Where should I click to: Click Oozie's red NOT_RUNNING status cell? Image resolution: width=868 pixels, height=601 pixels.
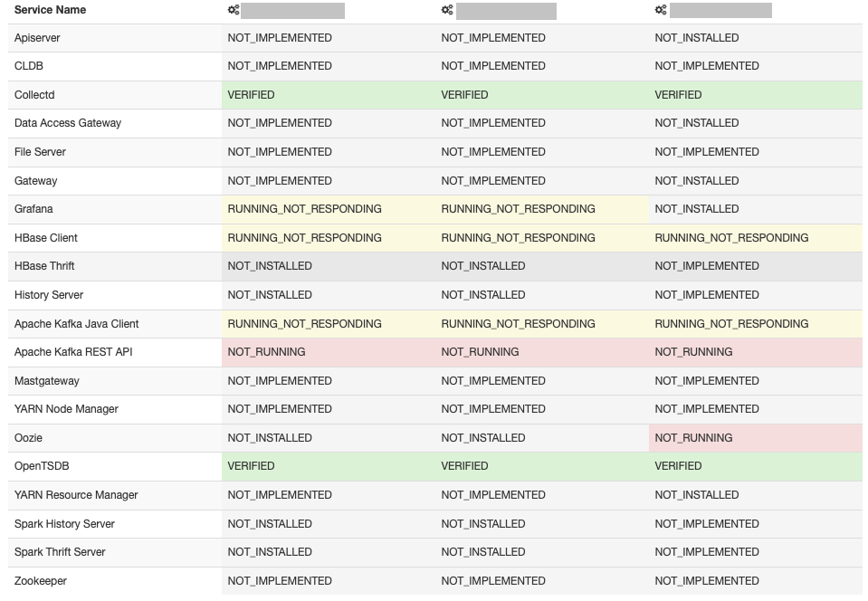[x=693, y=438]
